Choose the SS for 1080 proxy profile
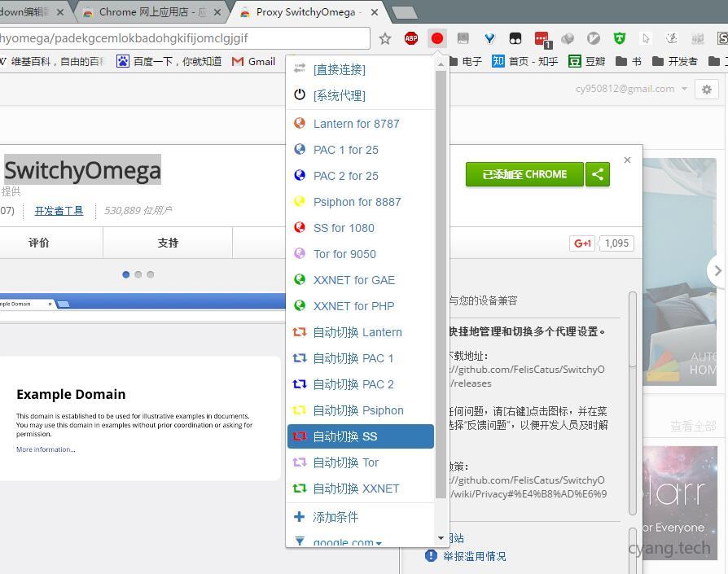 pyautogui.click(x=344, y=228)
